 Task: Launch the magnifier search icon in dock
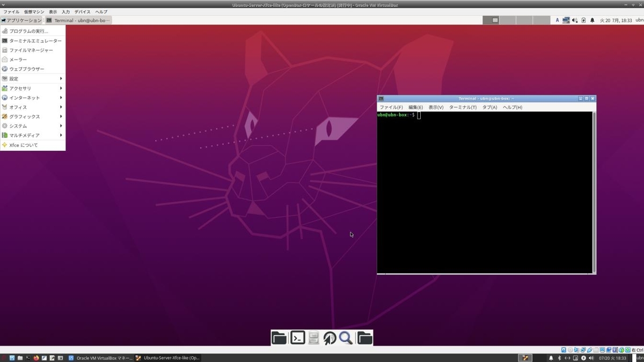346,337
